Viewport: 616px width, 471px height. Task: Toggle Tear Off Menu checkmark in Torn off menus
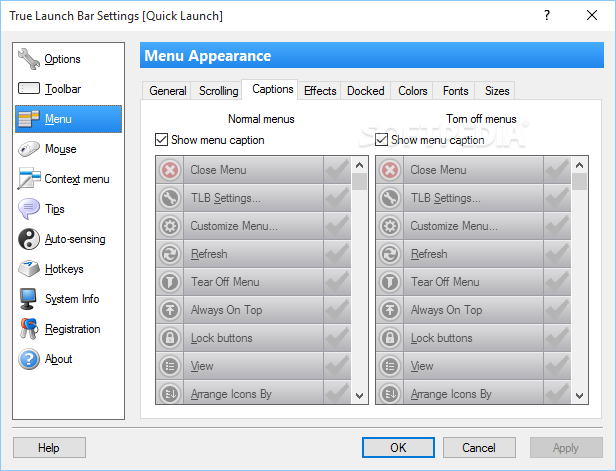click(557, 282)
